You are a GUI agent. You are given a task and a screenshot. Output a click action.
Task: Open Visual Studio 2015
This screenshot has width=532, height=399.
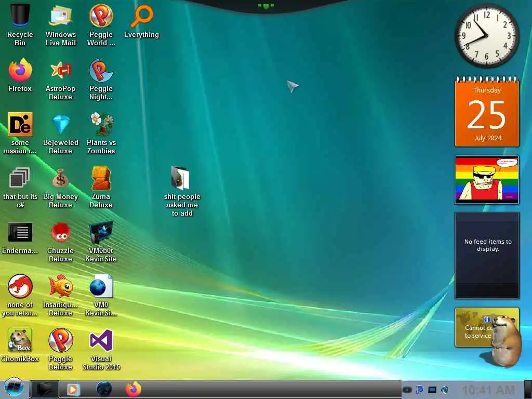[101, 349]
